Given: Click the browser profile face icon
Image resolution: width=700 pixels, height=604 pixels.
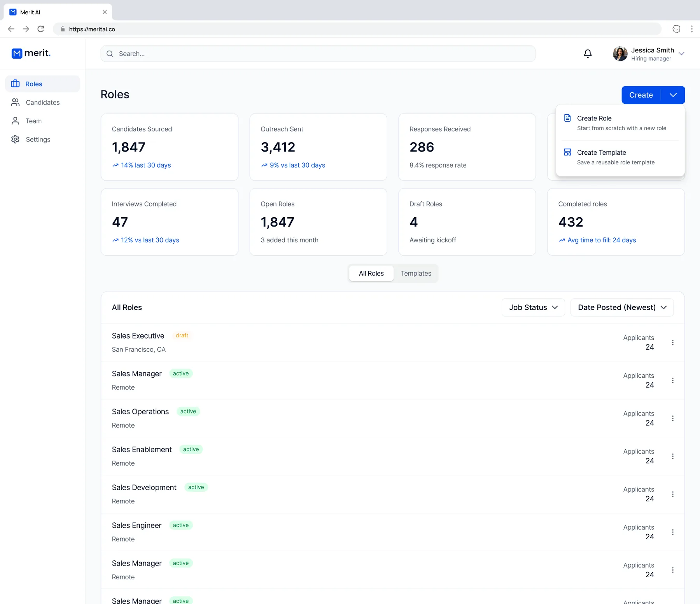Looking at the screenshot, I should tap(676, 29).
